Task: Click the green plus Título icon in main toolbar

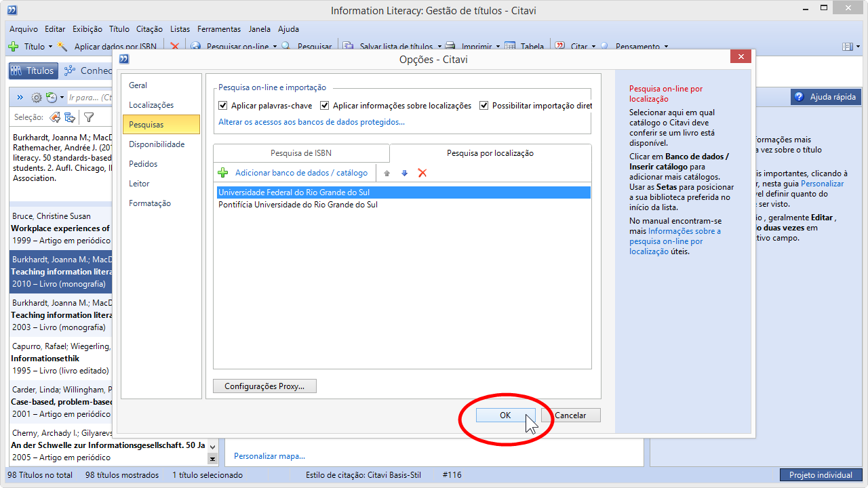Action: 13,47
